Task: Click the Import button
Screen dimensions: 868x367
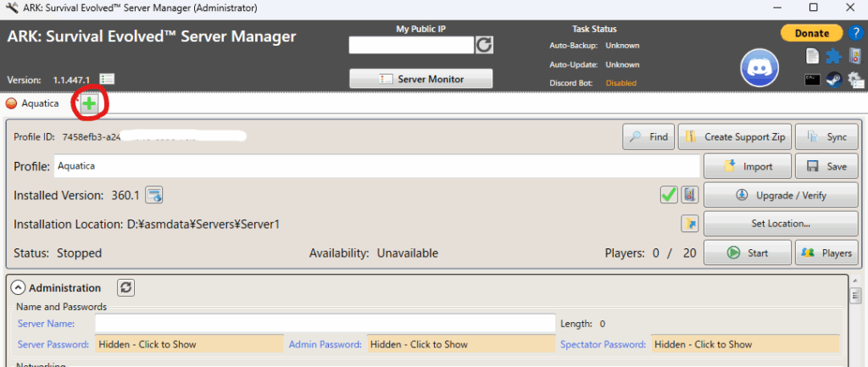Action: coord(748,166)
